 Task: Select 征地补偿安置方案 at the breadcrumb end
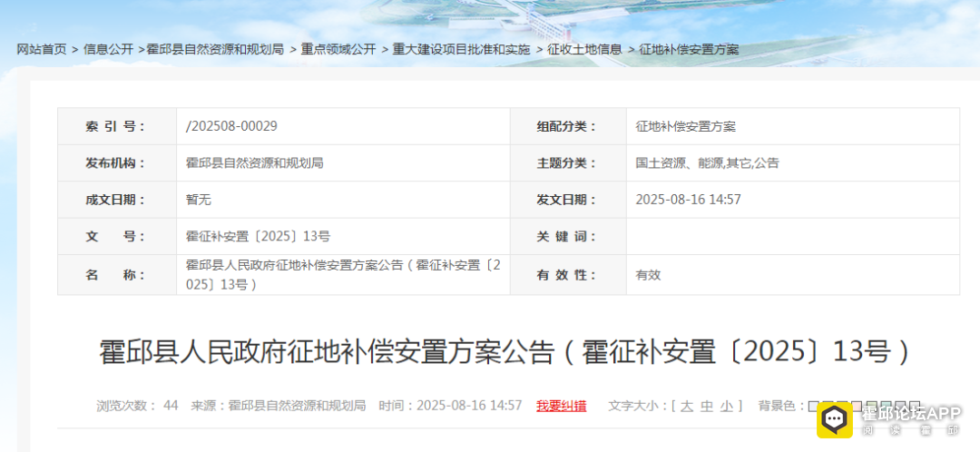click(x=689, y=49)
